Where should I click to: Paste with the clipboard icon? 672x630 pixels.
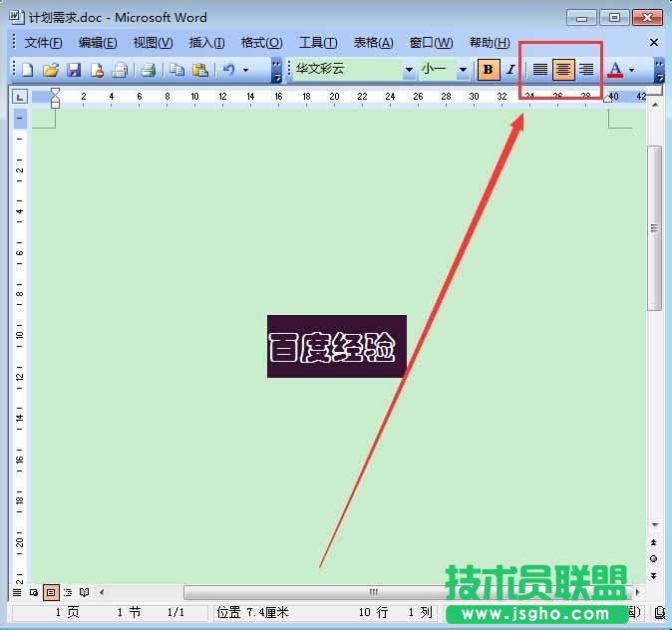[199, 70]
